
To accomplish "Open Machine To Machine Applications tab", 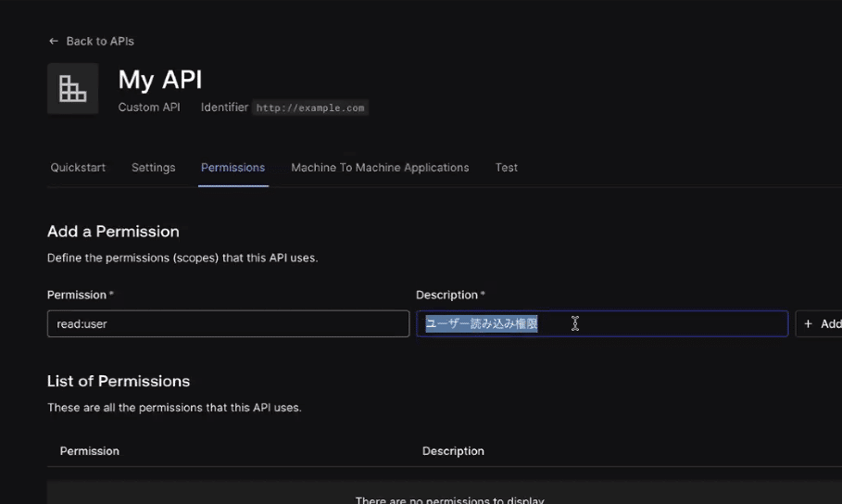I will (380, 168).
